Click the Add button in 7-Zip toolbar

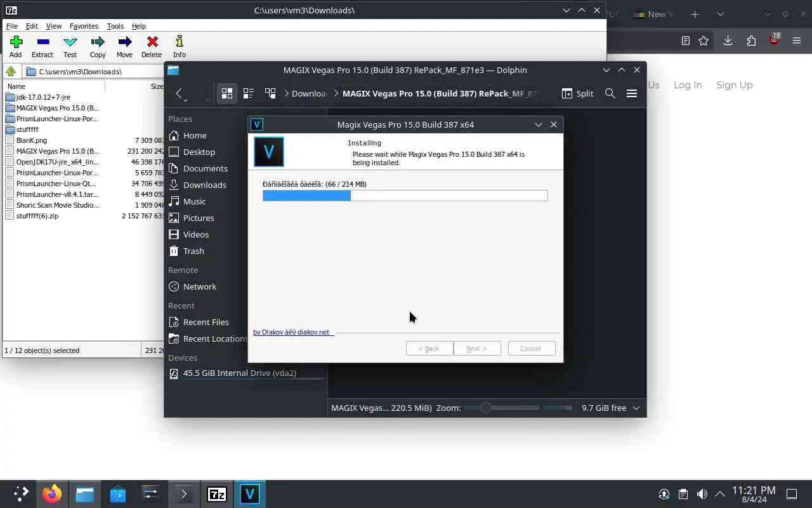click(x=16, y=47)
